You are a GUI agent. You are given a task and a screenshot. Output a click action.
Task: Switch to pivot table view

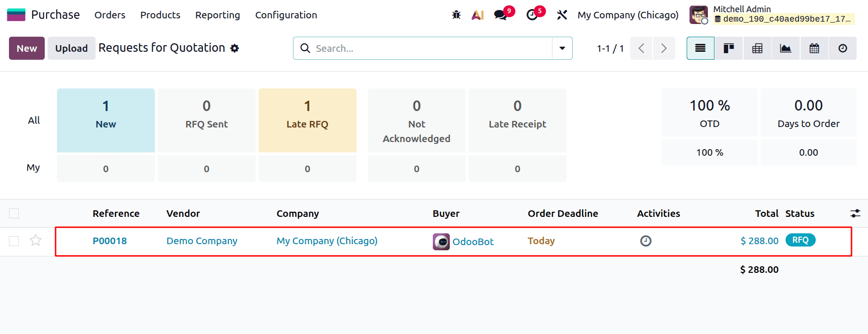pos(757,48)
